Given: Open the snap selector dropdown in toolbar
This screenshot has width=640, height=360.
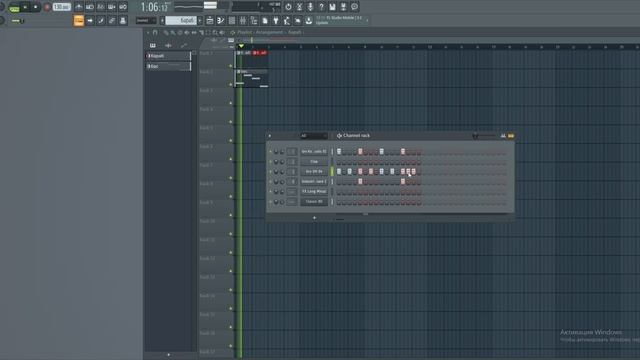Looking at the screenshot, I should 146,20.
